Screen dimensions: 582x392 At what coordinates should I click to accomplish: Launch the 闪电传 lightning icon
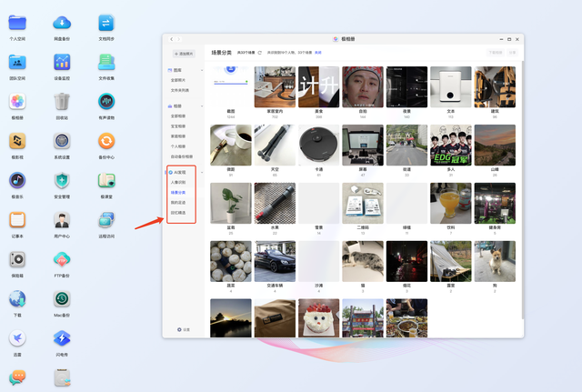click(x=62, y=338)
